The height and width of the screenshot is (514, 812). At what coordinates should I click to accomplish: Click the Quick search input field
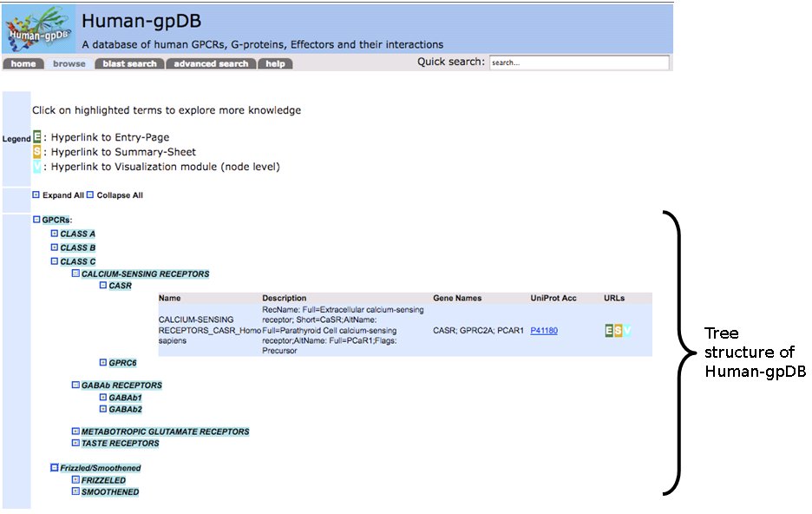pos(579,63)
